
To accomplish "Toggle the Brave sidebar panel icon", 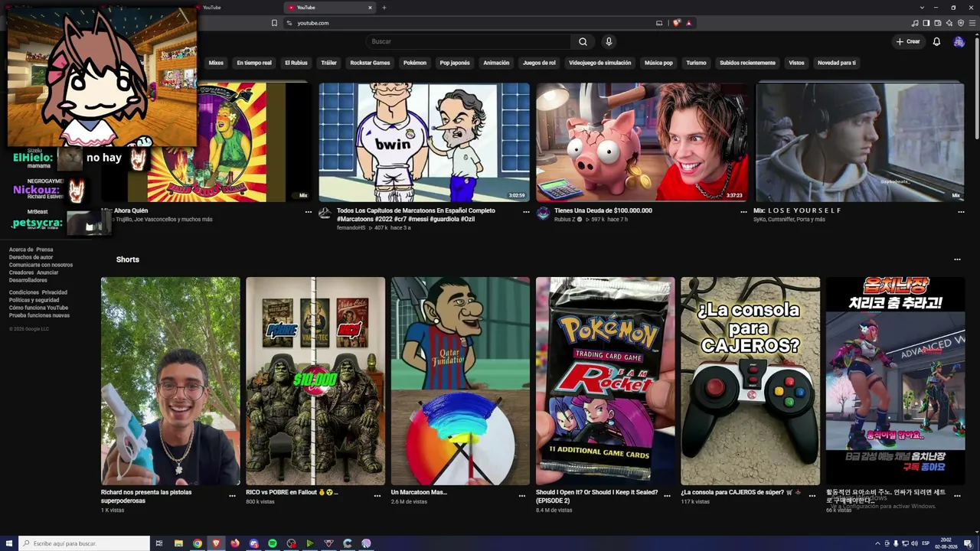I will (926, 23).
